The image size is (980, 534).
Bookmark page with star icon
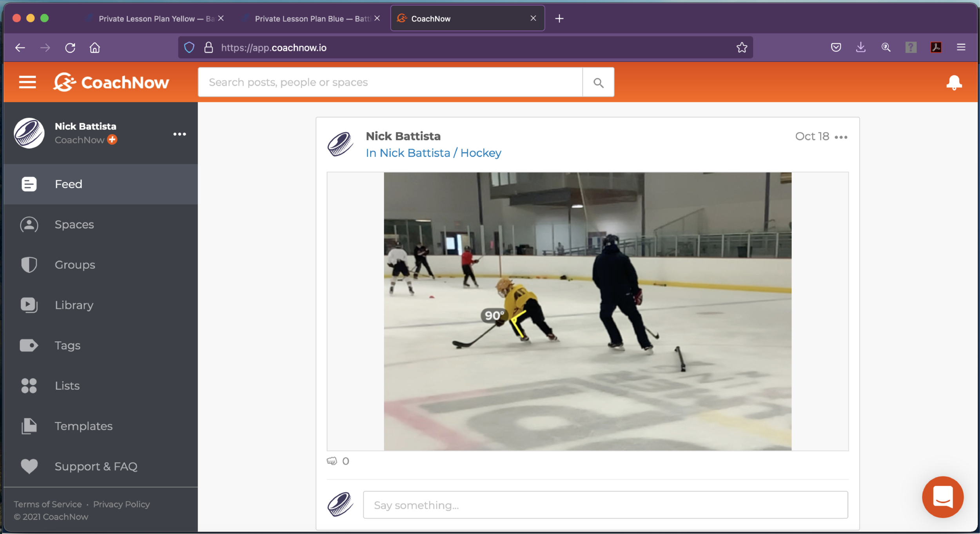(742, 48)
